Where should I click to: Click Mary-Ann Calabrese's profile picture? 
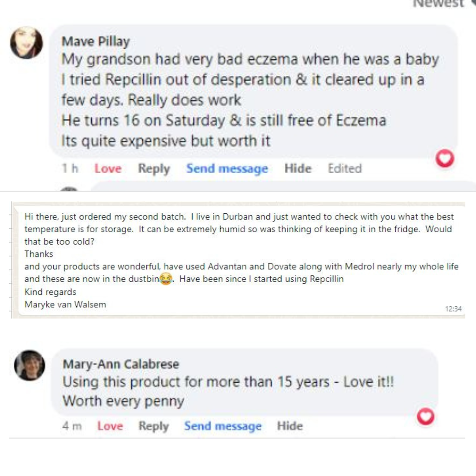point(30,365)
